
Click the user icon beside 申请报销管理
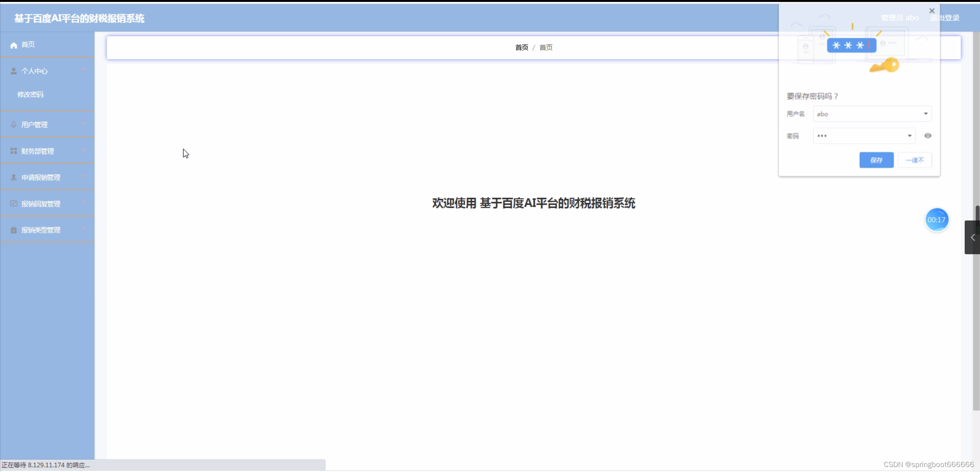click(14, 177)
